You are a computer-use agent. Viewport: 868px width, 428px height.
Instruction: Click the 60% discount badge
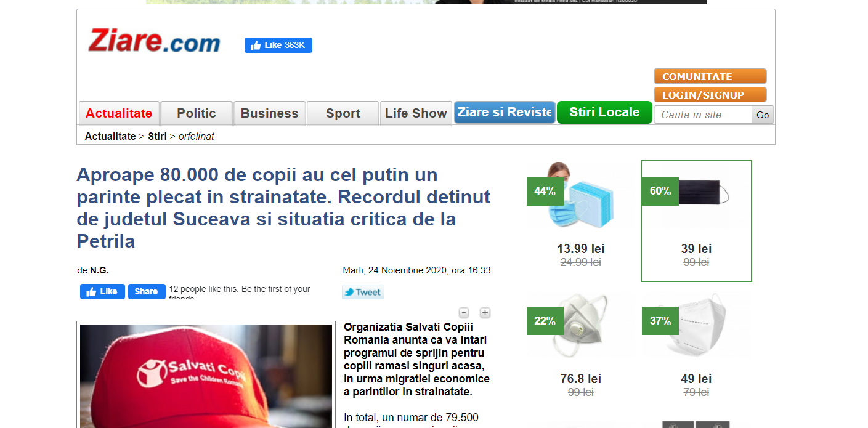coord(660,191)
